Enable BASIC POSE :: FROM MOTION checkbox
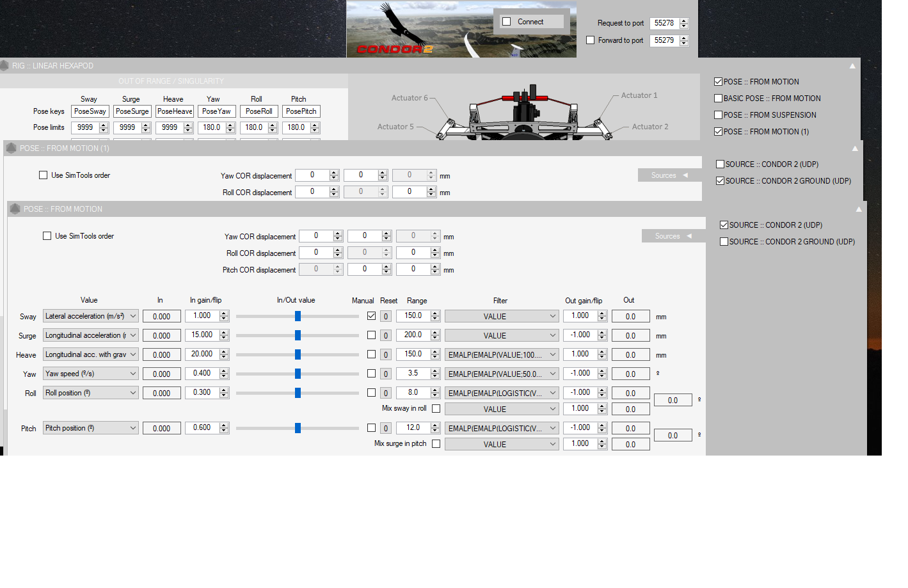This screenshot has height=588, width=908. coord(718,99)
